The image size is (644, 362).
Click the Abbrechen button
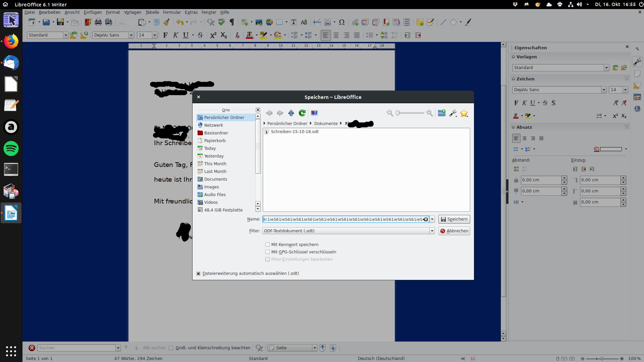pos(454,231)
